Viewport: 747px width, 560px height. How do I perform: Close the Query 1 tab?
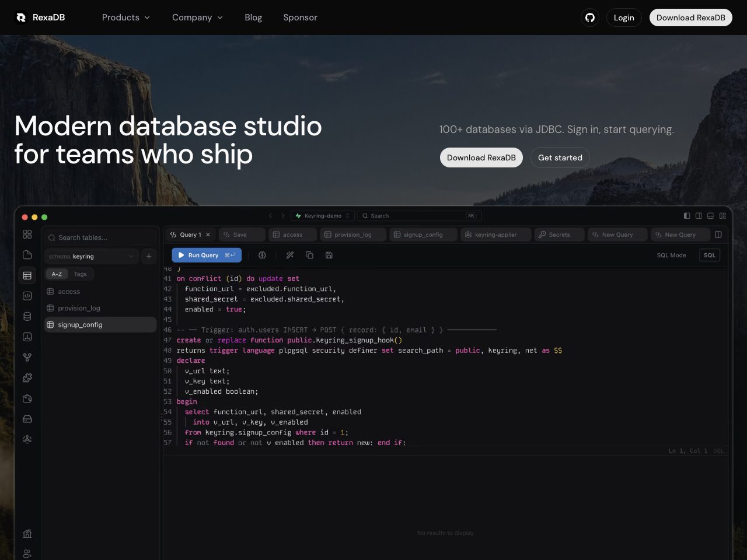coord(208,235)
